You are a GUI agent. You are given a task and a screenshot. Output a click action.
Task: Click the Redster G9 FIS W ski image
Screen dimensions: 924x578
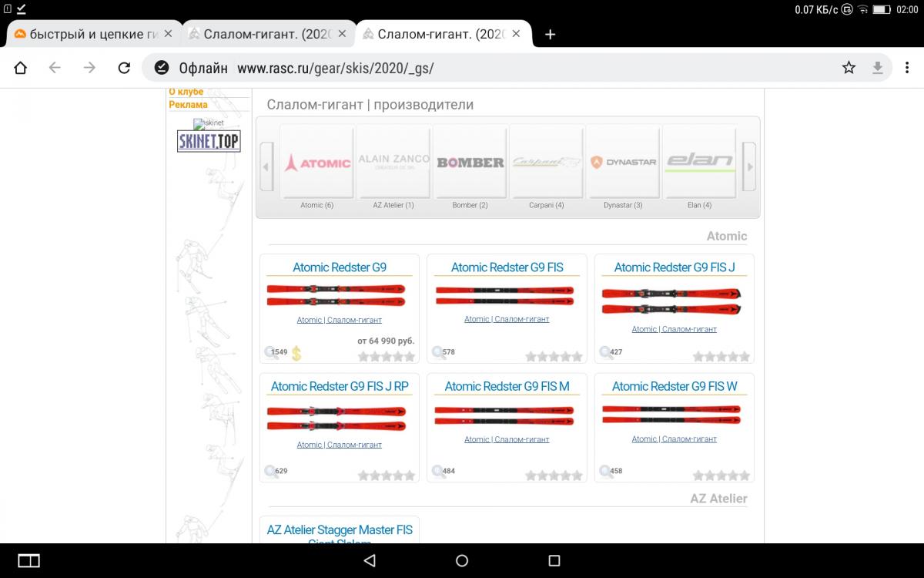tap(671, 415)
